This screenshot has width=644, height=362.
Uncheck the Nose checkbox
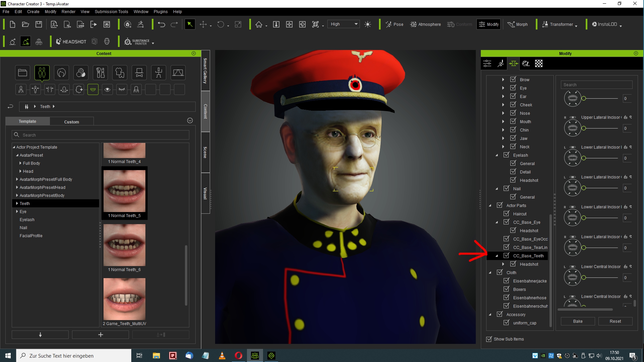point(513,113)
